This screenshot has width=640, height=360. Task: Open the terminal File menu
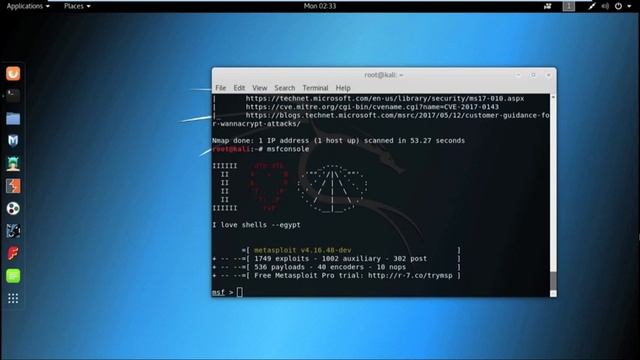(220, 88)
